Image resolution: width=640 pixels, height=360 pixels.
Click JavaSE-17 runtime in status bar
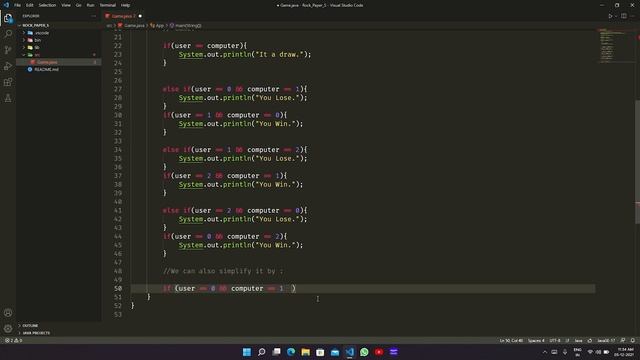[x=606, y=340]
